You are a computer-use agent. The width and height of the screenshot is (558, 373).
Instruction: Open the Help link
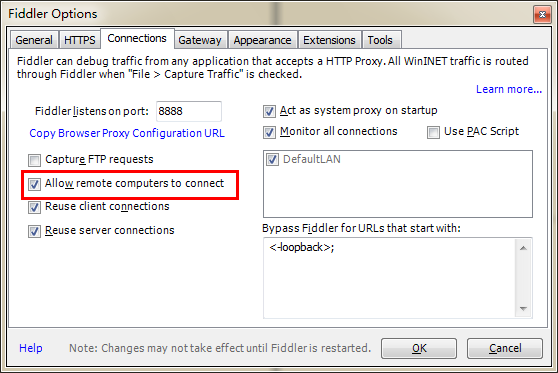31,348
